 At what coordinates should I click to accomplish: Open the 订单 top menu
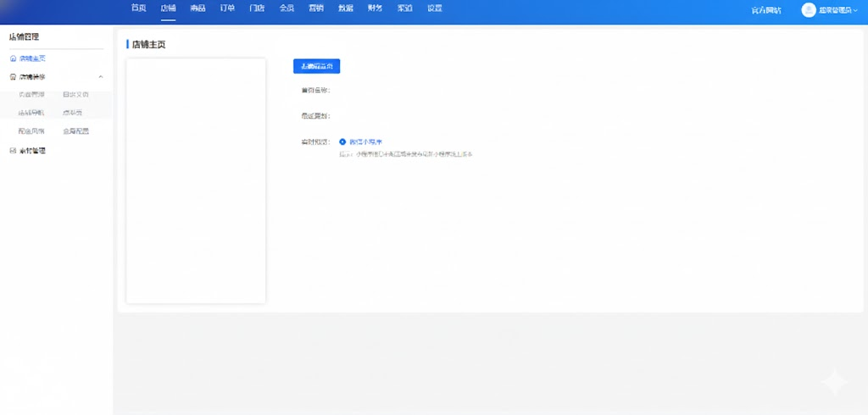(x=227, y=8)
